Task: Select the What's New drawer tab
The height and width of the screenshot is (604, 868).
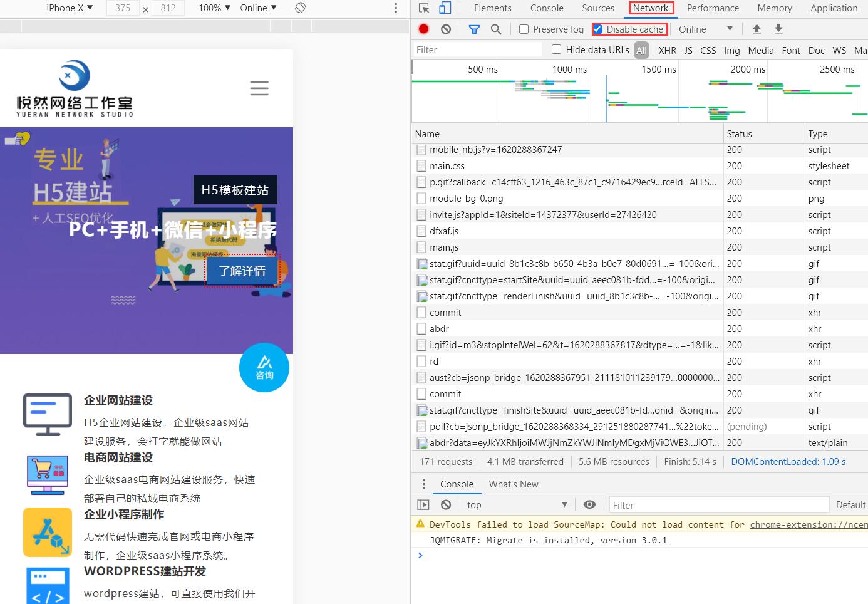Action: tap(514, 484)
